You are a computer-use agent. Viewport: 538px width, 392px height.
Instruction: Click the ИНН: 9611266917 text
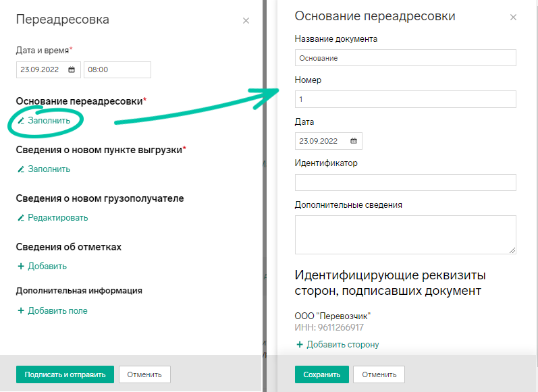[x=329, y=327]
